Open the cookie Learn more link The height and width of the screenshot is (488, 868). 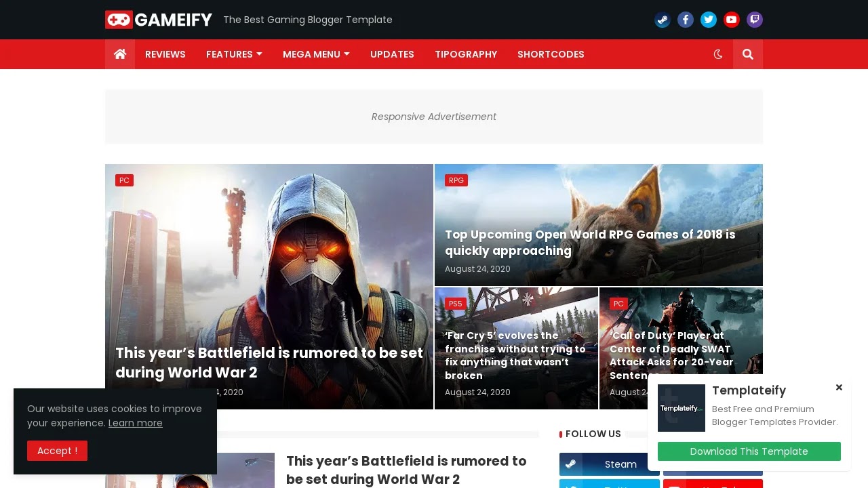pyautogui.click(x=136, y=423)
